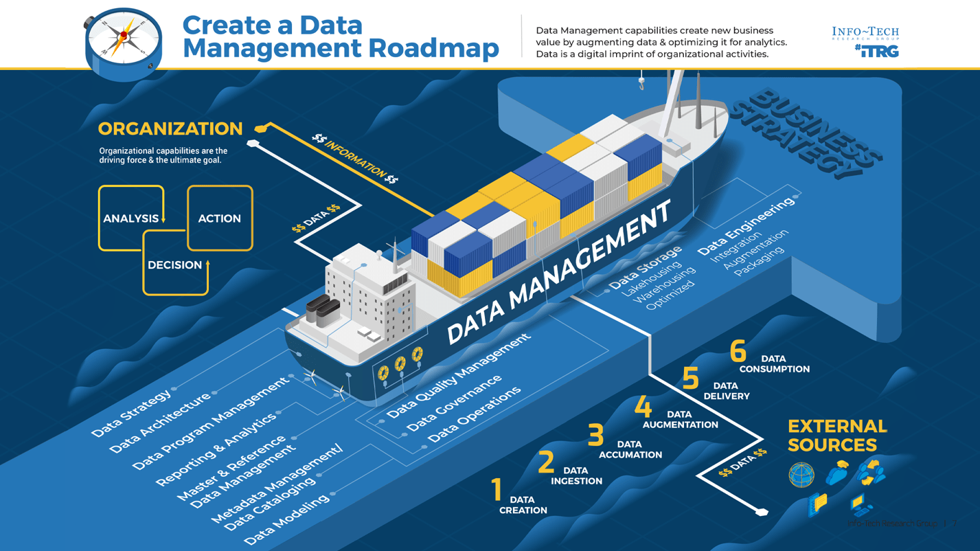Select the people sync arrows icon

coord(871,472)
